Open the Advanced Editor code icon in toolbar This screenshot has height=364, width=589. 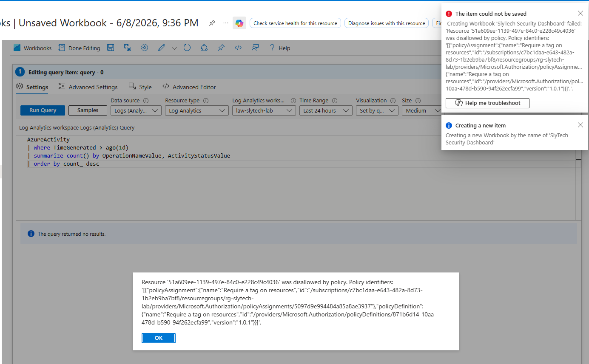[x=238, y=48]
